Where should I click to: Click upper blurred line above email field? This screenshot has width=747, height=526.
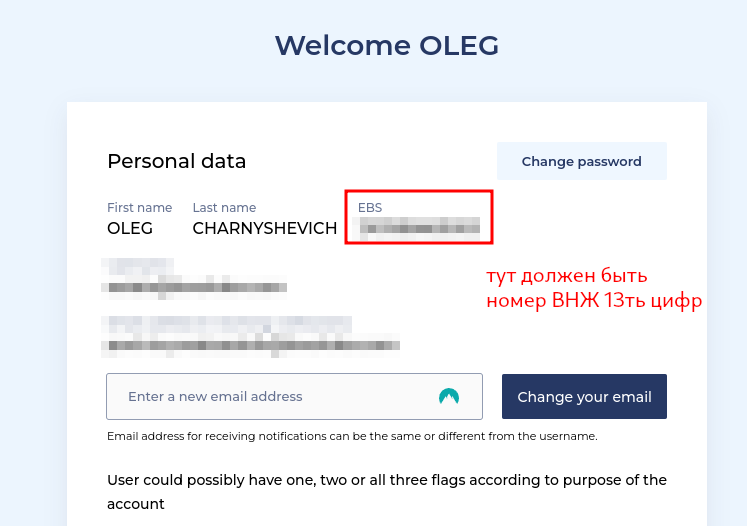230,324
